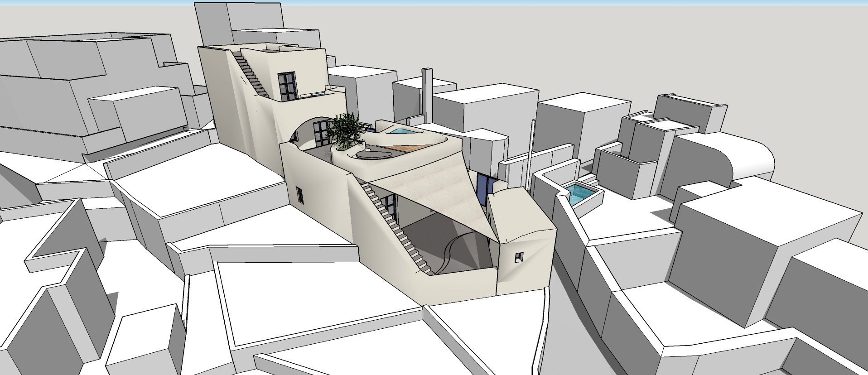Image resolution: width=868 pixels, height=375 pixels.
Task: Select the small square window on front block
Action: click(518, 257)
